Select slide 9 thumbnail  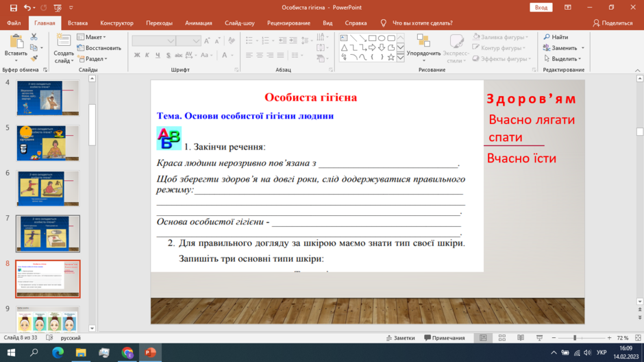click(48, 319)
